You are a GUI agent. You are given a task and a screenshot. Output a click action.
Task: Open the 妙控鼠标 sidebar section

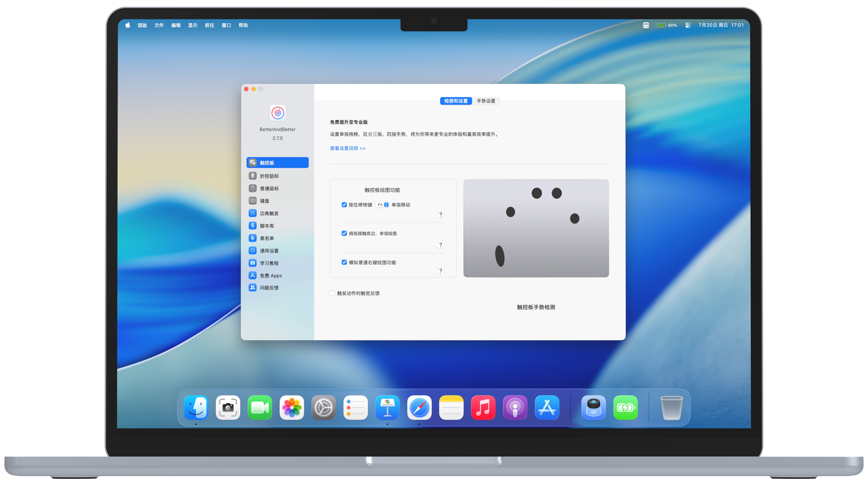coord(269,176)
